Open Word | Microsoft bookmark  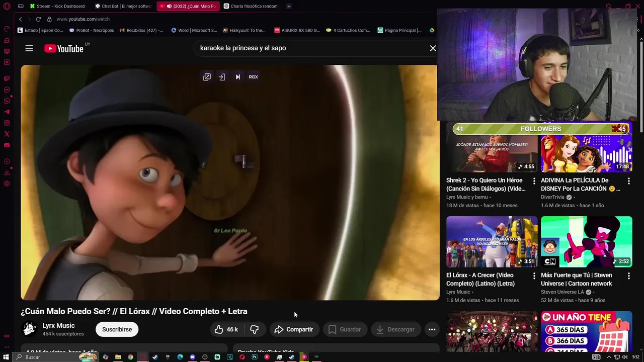(194, 30)
